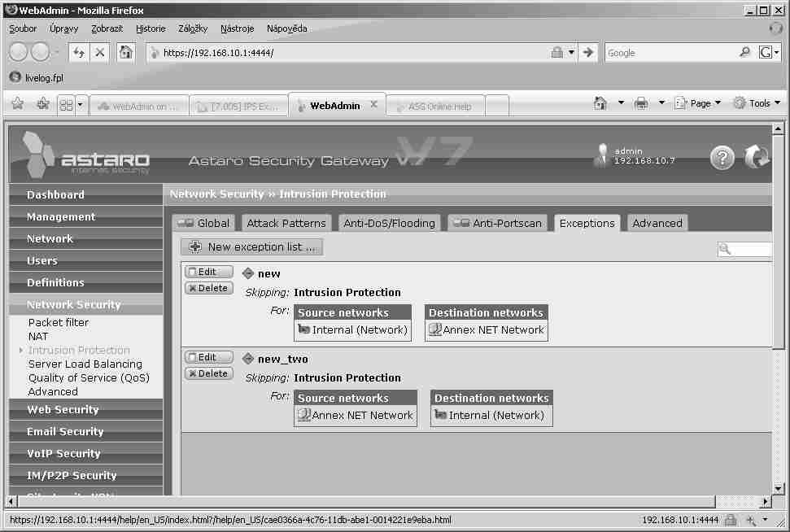790x532 pixels.
Task: Open the Soubor menu
Action: [23, 28]
